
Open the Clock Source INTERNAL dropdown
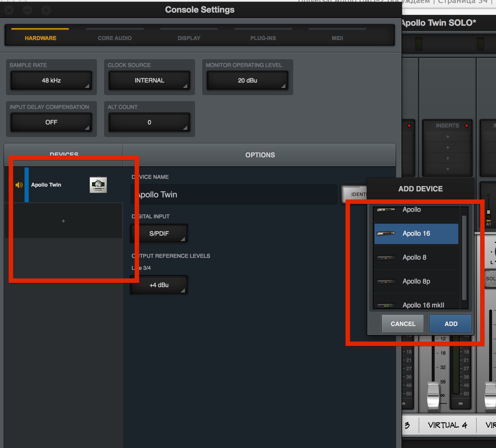pyautogui.click(x=150, y=80)
